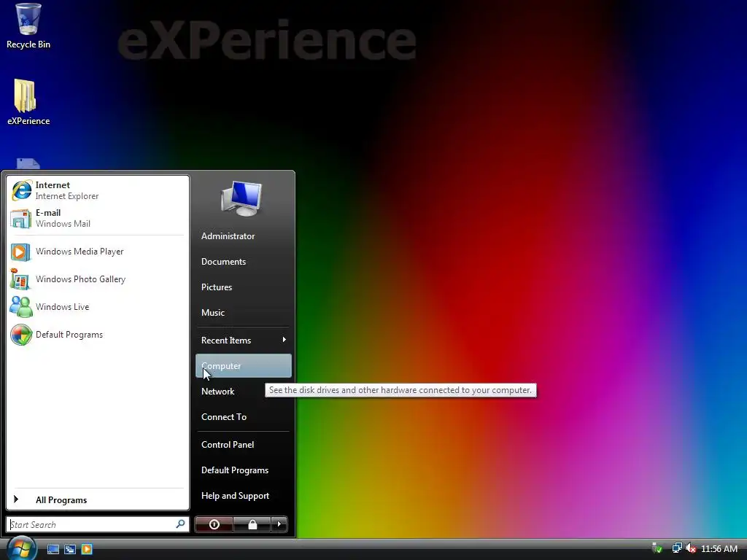Image resolution: width=747 pixels, height=560 pixels.
Task: Open Windows Photo Gallery
Action: point(97,279)
